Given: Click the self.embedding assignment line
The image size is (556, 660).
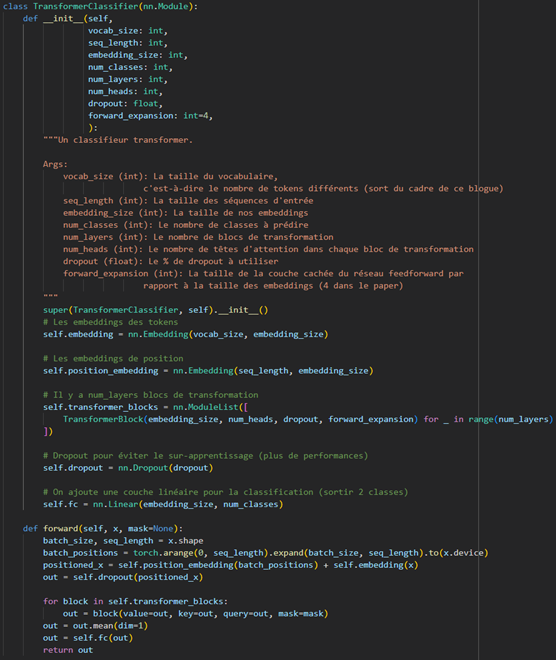Looking at the screenshot, I should pyautogui.click(x=185, y=334).
